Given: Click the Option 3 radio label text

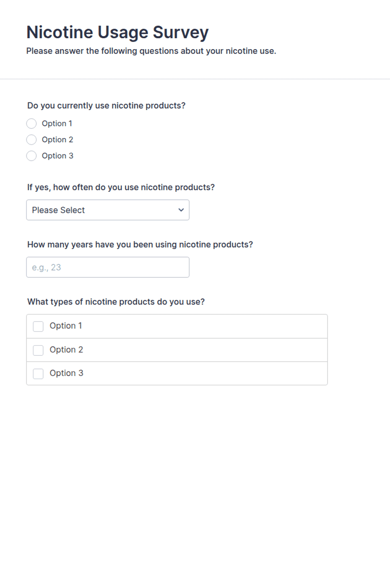Looking at the screenshot, I should click(x=57, y=156).
